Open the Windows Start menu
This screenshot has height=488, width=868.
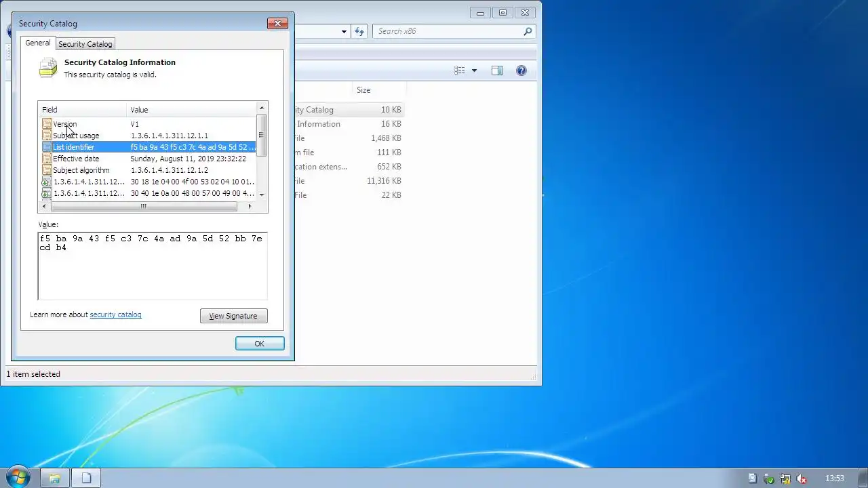tap(17, 477)
